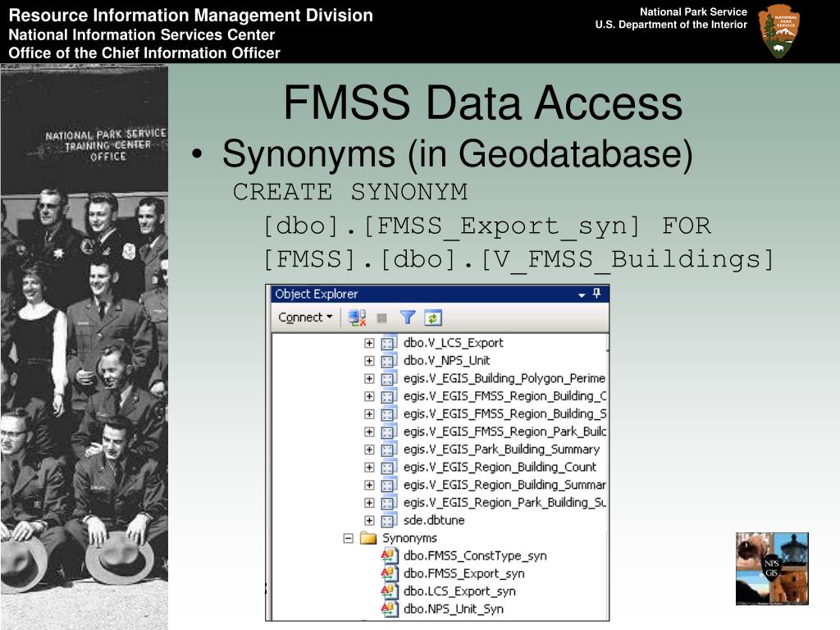The width and height of the screenshot is (840, 630).
Task: Select the Synonyms folder label
Action: (410, 538)
